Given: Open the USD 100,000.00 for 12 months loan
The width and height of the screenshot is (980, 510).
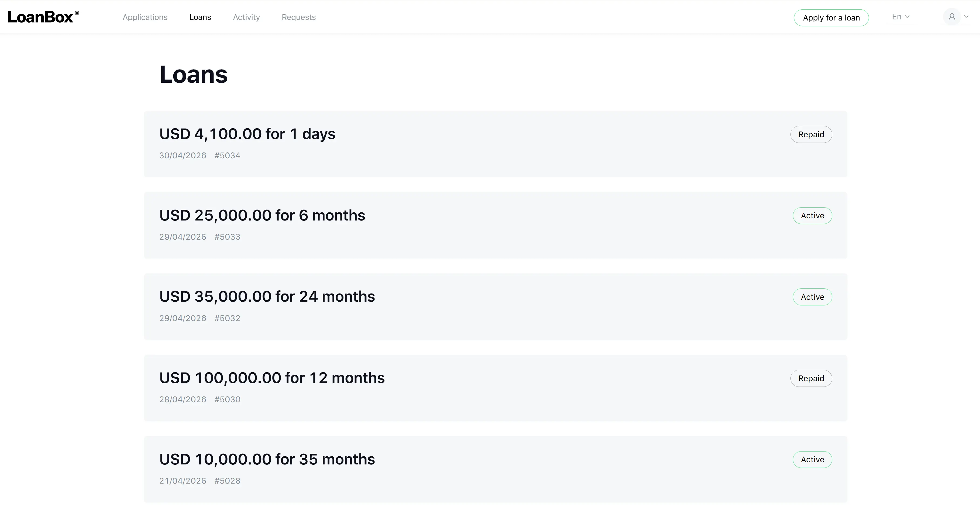Looking at the screenshot, I should 495,388.
